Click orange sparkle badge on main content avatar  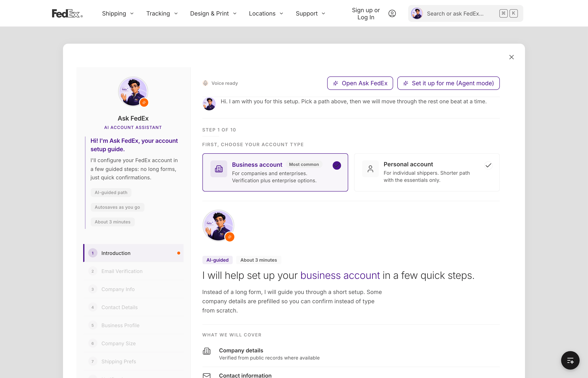[230, 237]
